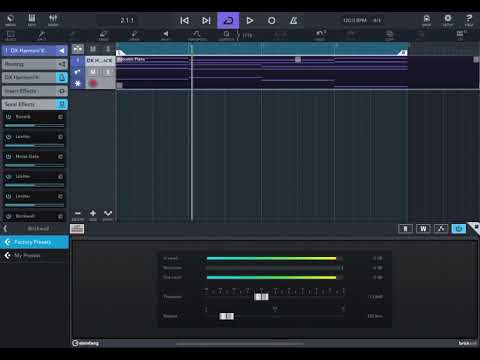The image size is (480, 360).
Task: Delete the selected track
Action: click(78, 215)
